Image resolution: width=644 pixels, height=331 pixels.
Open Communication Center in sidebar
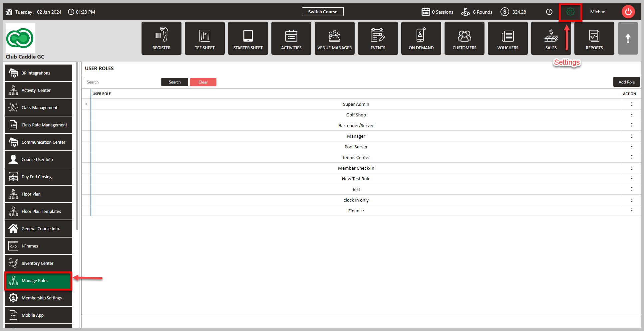38,142
